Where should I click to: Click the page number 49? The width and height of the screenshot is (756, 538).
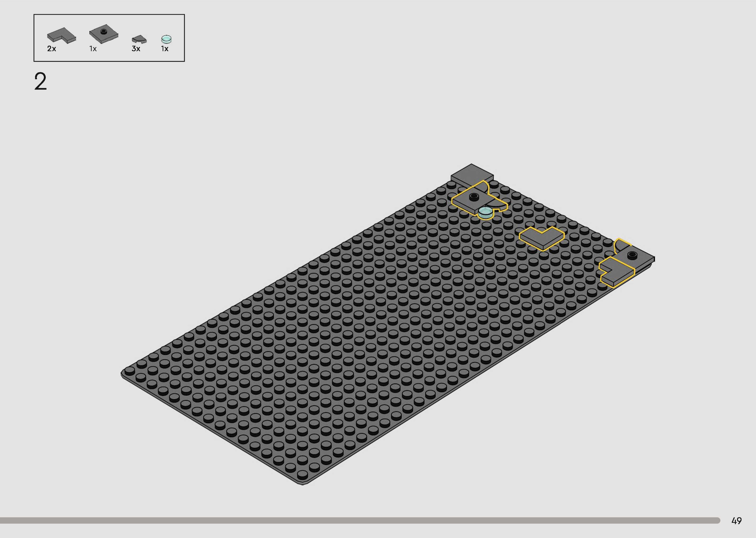[737, 521]
